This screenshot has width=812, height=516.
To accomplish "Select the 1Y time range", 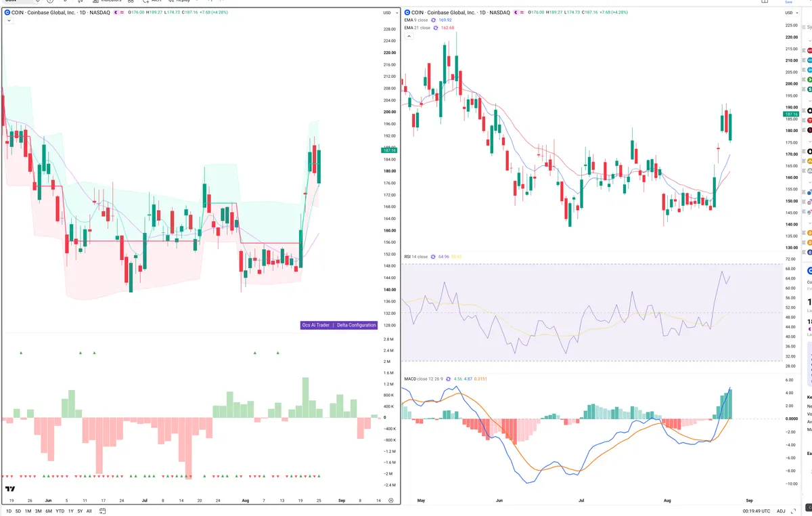I will (71, 511).
